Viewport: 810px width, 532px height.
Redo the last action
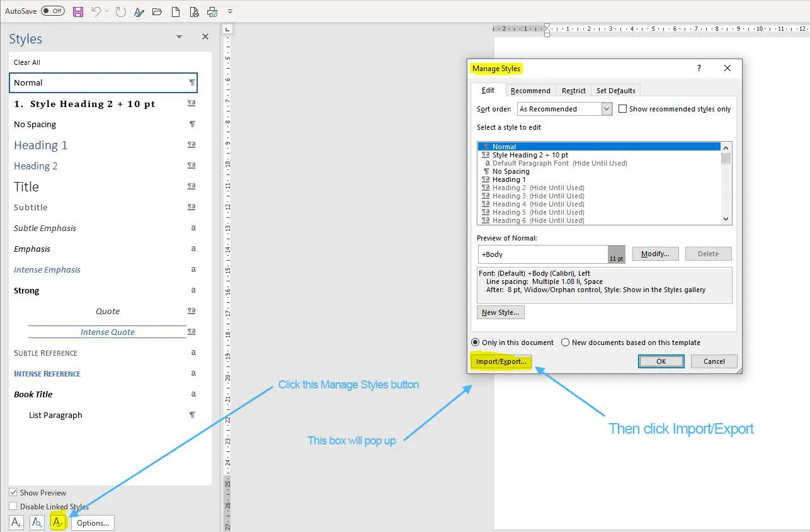pyautogui.click(x=120, y=11)
